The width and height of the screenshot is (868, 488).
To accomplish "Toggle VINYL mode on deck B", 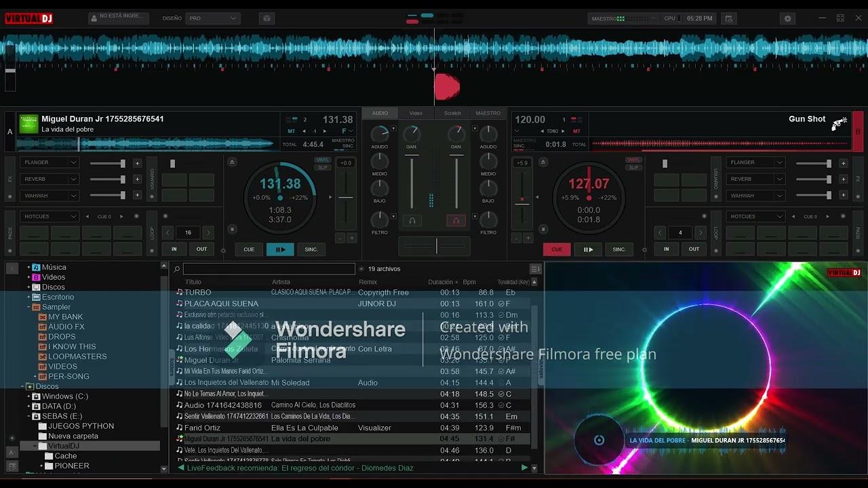I will [x=633, y=160].
